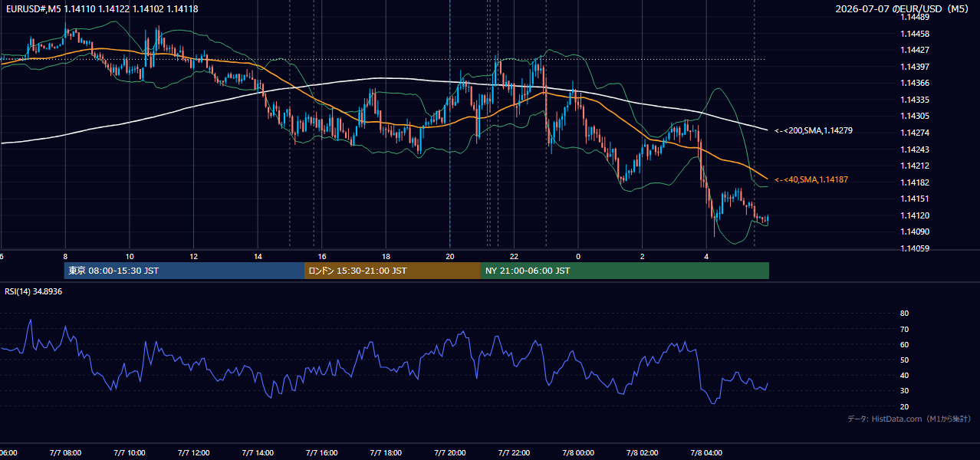Click RSI scale value 20
980x460 pixels.
tap(904, 406)
